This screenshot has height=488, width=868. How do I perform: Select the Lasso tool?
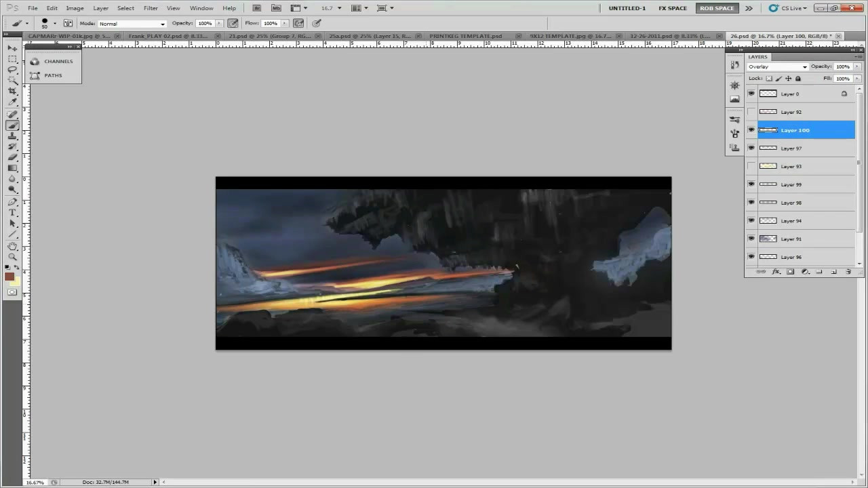tap(12, 70)
